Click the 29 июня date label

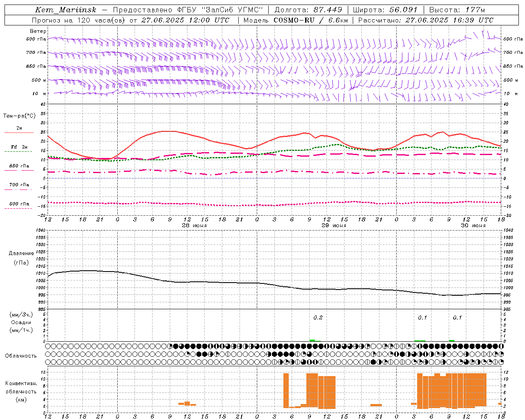click(333, 226)
